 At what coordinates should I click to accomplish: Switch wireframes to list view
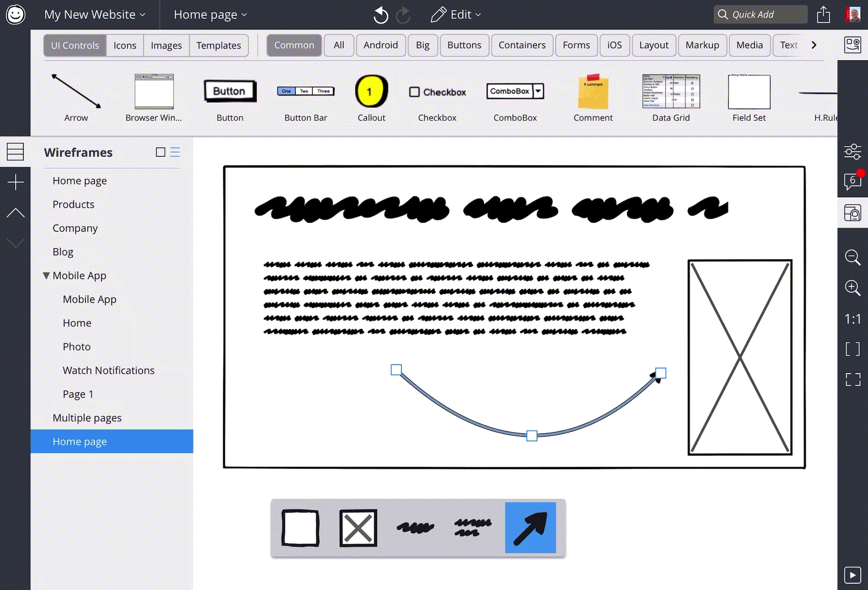[x=175, y=152]
